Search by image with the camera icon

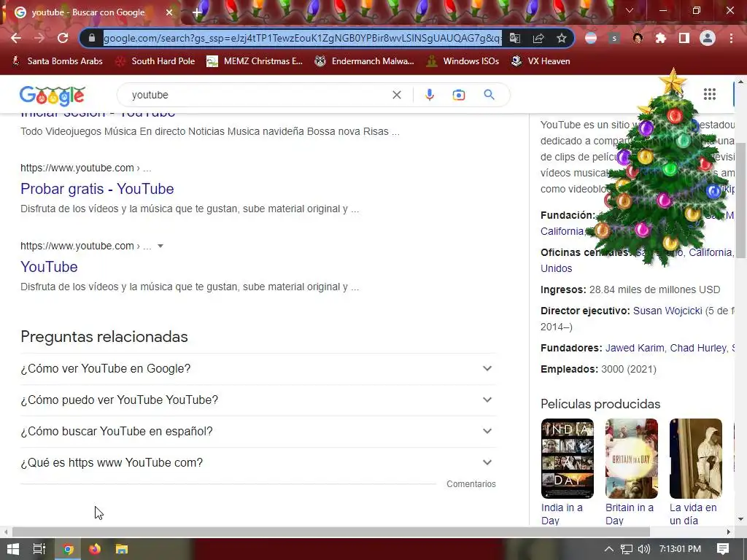[459, 95]
